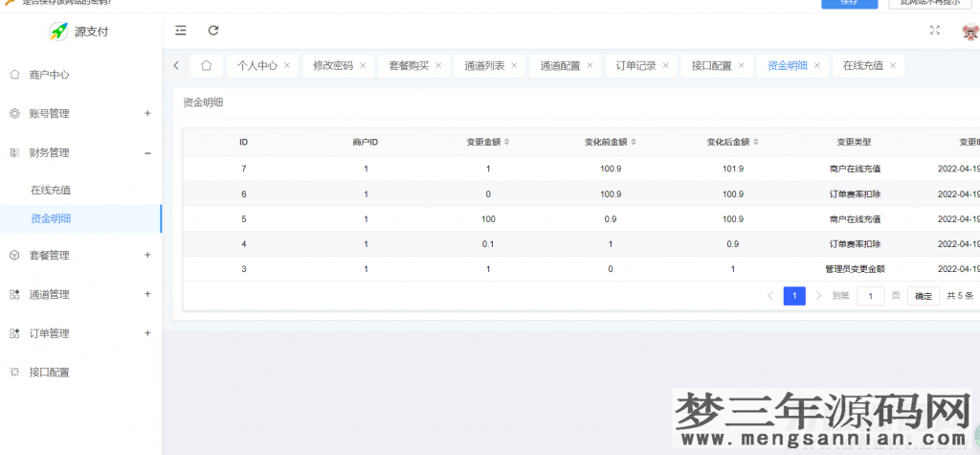This screenshot has height=455, width=980.
Task: Close the 在线充值 tab
Action: click(x=893, y=65)
